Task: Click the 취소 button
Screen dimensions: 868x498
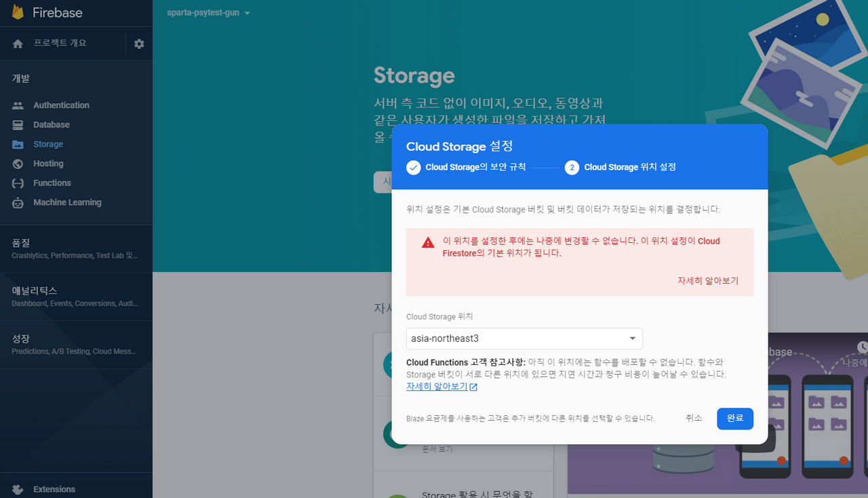Action: coord(694,419)
